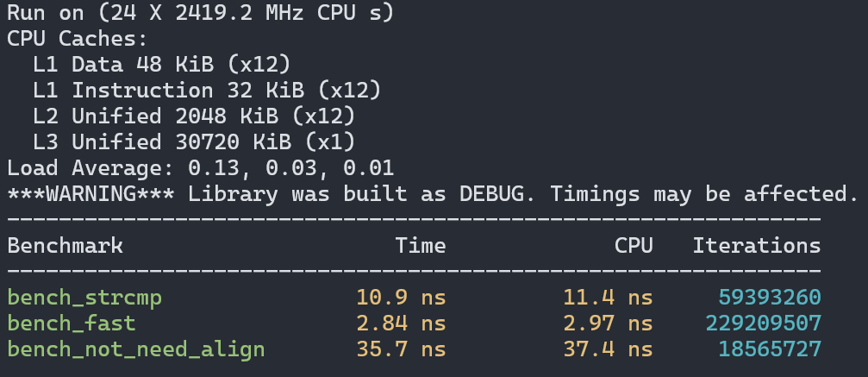868x377 pixels.
Task: Click the 229209507 iterations value
Action: click(x=763, y=324)
